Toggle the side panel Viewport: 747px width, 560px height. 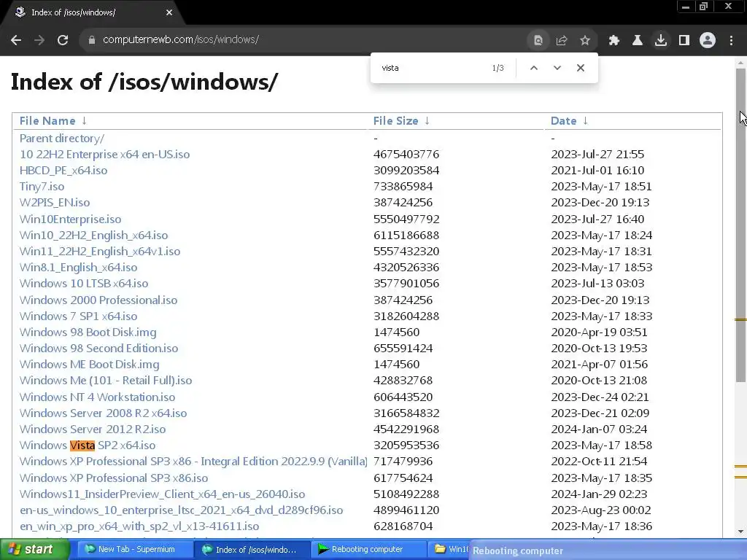684,41
